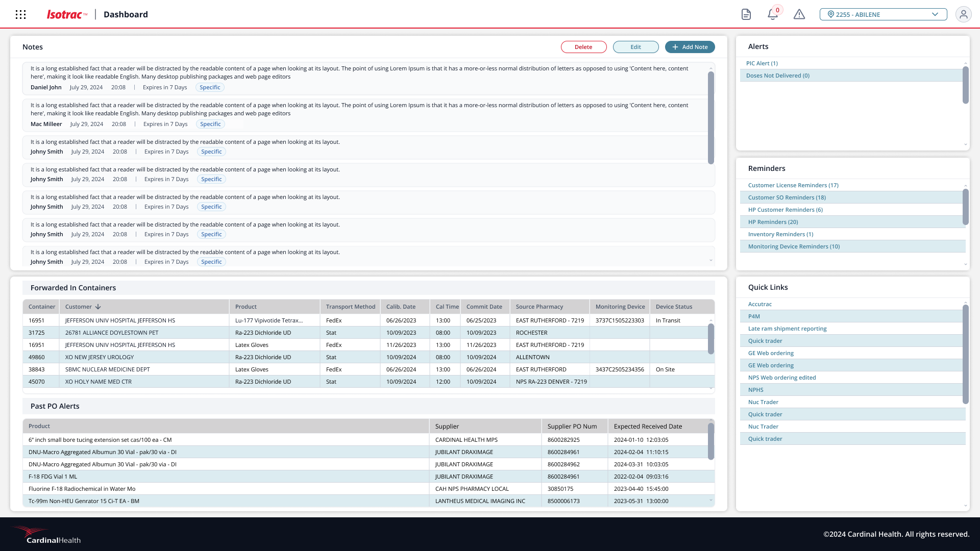Select container row 31725 Alliance Doylestown
980x551 pixels.
coord(111,333)
